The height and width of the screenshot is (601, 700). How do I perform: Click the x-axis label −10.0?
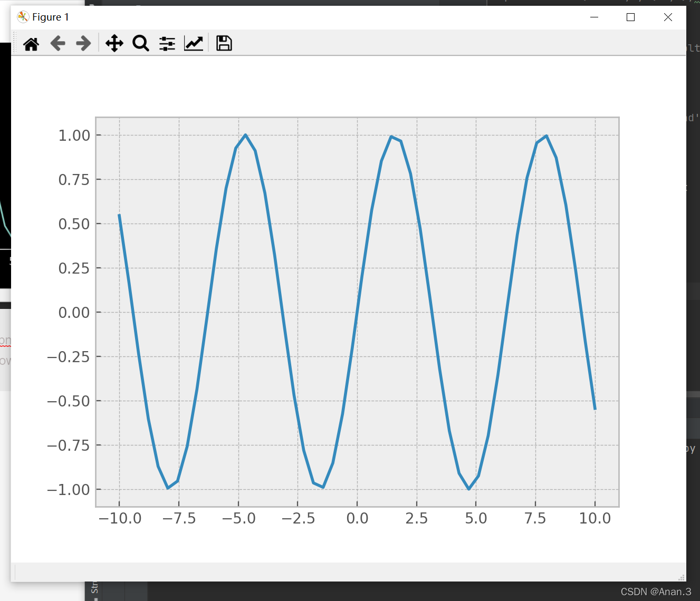pyautogui.click(x=120, y=518)
